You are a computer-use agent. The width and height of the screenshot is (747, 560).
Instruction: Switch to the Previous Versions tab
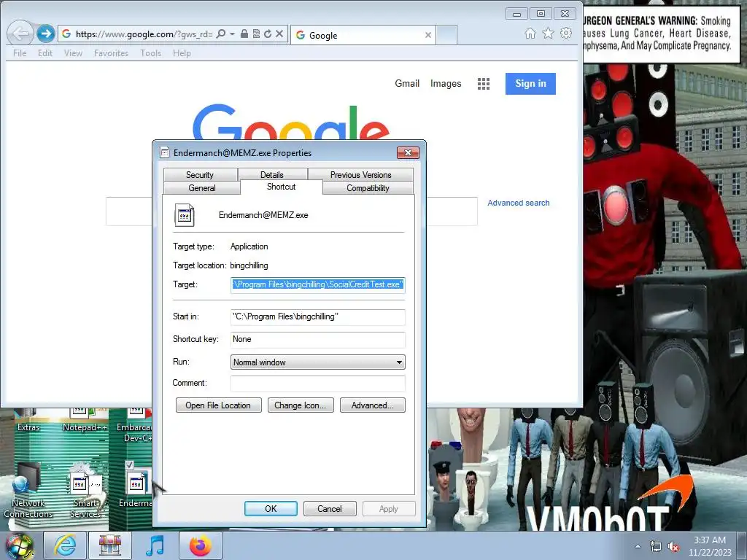click(360, 174)
